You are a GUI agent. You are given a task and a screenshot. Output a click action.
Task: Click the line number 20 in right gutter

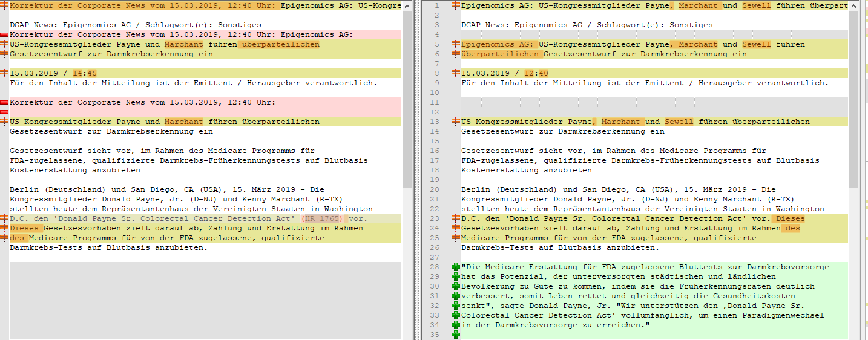(433, 189)
